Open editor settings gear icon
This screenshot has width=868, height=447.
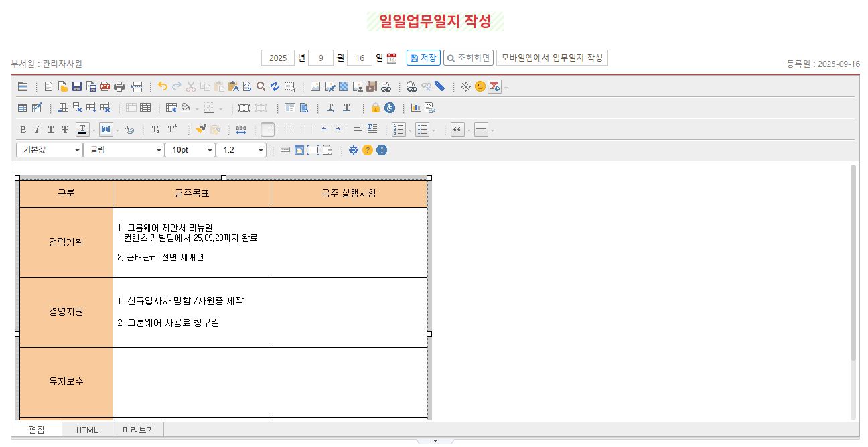(x=354, y=150)
